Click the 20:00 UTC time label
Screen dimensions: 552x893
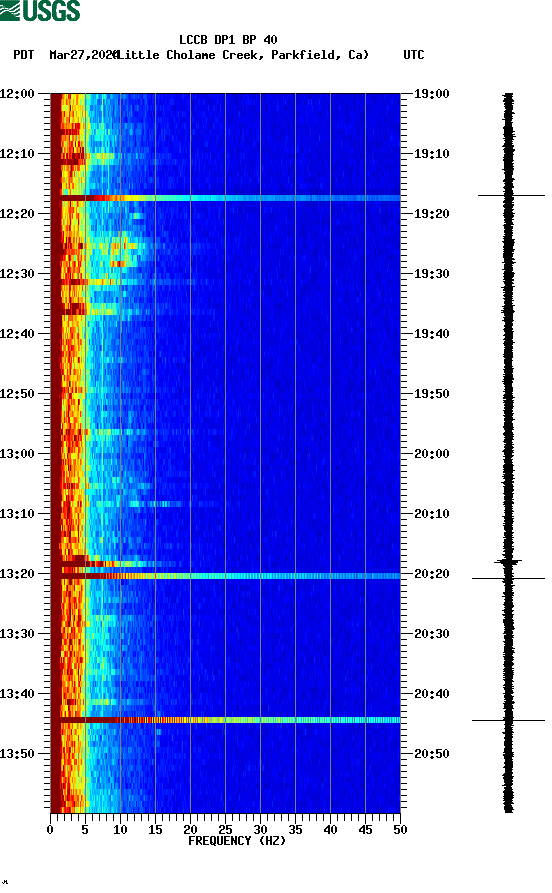pyautogui.click(x=431, y=453)
